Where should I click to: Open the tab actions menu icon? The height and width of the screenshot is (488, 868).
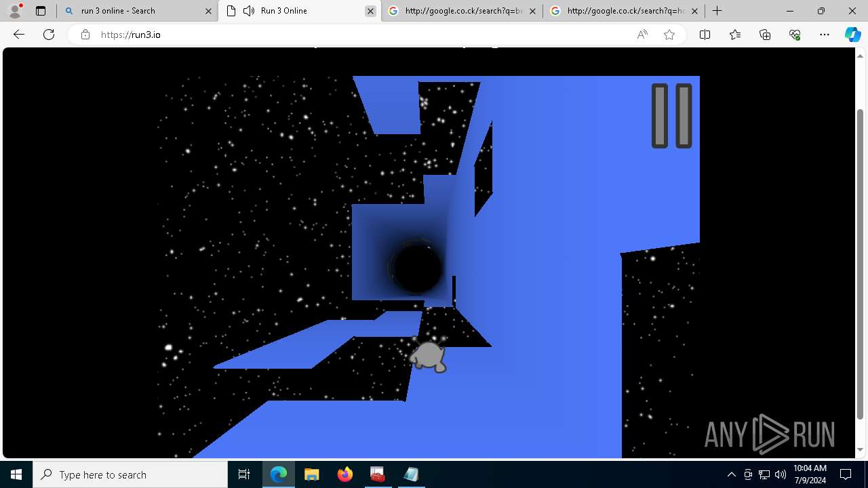pos(41,11)
